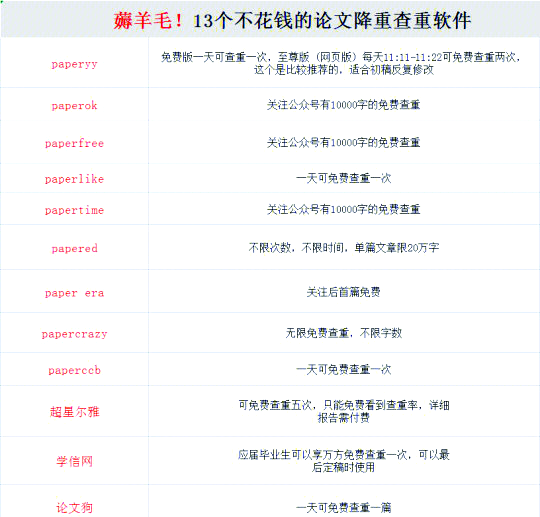Click the 学信网 description about 万方免费查重
This screenshot has width=540, height=517.
pyautogui.click(x=343, y=461)
